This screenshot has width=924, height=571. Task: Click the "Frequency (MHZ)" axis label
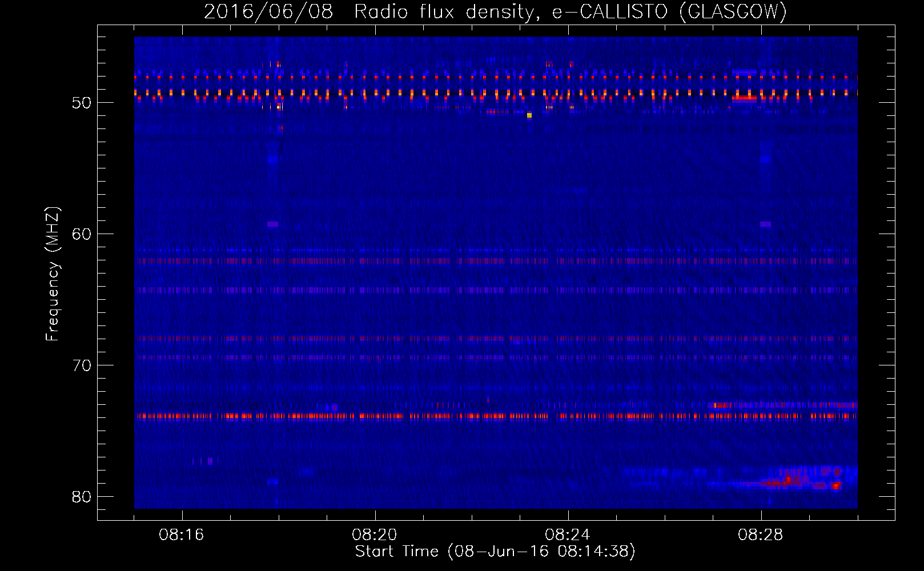(x=52, y=274)
